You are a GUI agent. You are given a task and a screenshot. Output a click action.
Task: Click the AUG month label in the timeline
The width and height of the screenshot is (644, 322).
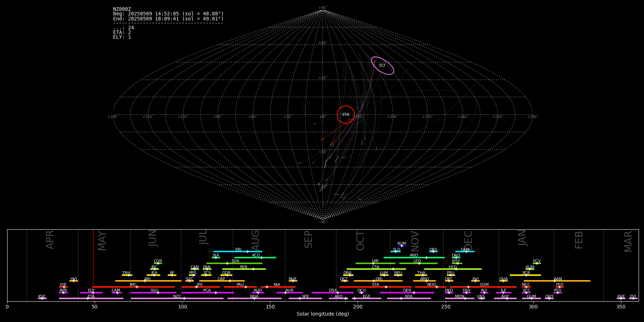point(255,240)
